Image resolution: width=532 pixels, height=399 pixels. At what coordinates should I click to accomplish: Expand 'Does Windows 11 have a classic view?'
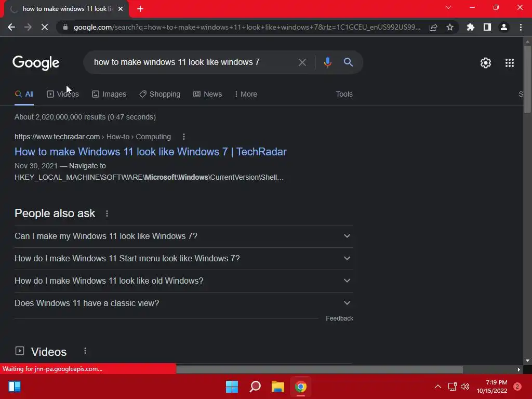pyautogui.click(x=184, y=303)
